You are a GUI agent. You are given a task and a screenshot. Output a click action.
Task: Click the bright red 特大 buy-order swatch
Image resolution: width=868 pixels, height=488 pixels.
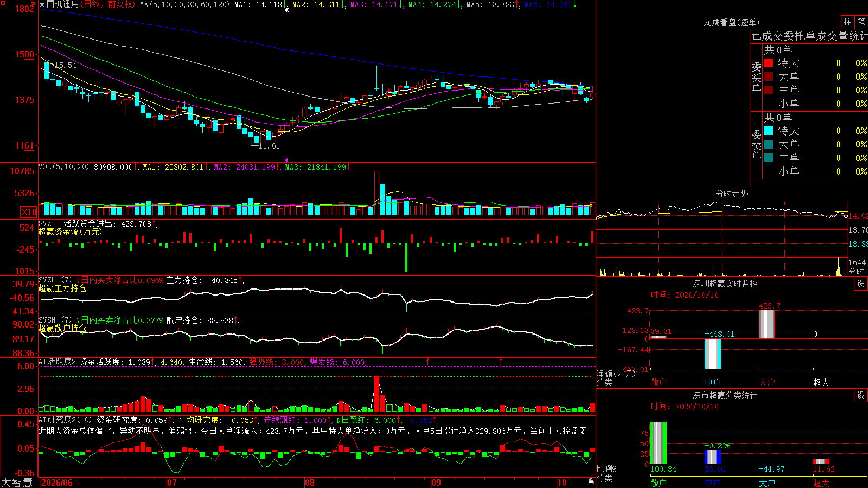click(x=768, y=63)
